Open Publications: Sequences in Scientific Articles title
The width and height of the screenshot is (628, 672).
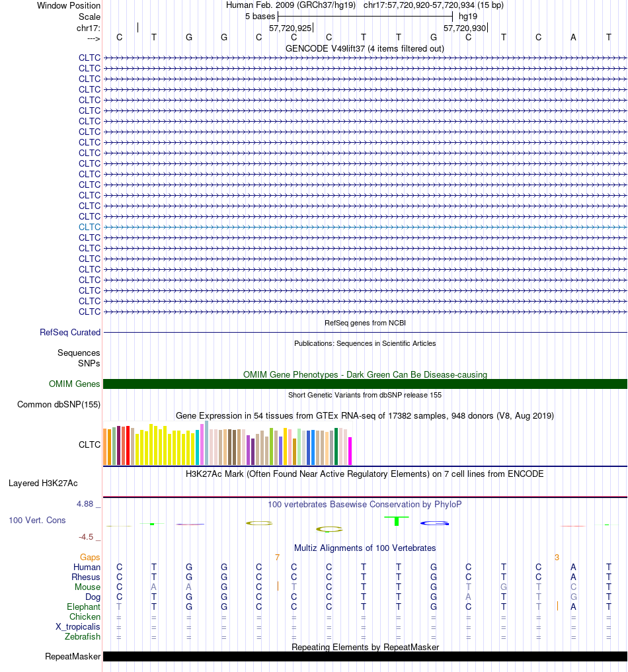pyautogui.click(x=365, y=343)
